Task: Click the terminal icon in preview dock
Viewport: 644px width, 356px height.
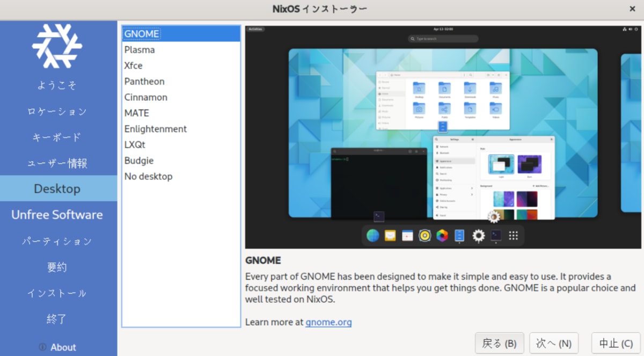Action: click(x=496, y=235)
